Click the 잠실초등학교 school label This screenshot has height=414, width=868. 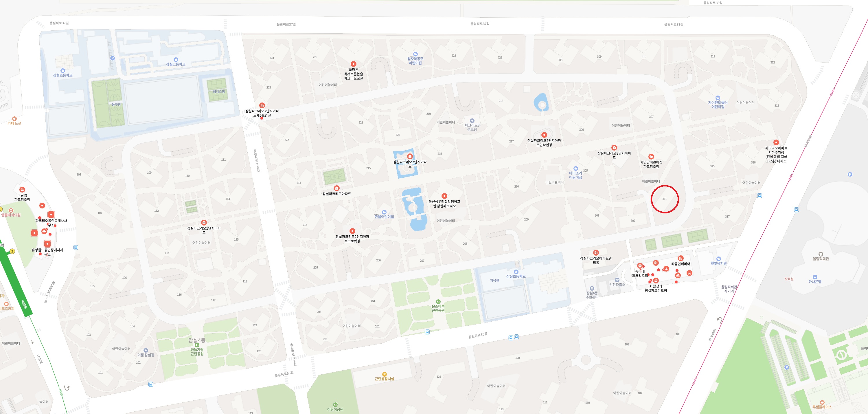tap(516, 276)
